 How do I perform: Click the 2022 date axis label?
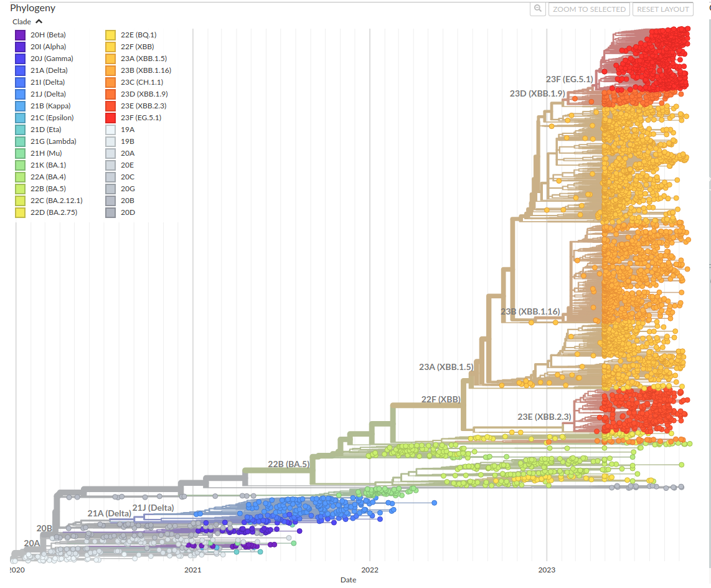click(370, 570)
